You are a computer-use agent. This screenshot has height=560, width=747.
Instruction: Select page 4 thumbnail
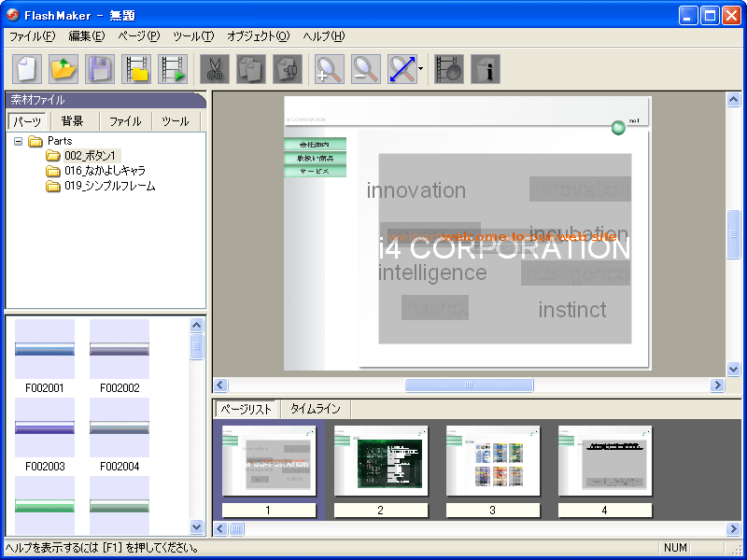click(x=605, y=461)
